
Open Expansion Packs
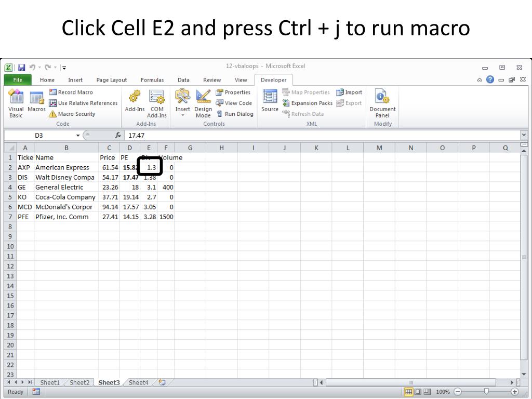tap(308, 103)
